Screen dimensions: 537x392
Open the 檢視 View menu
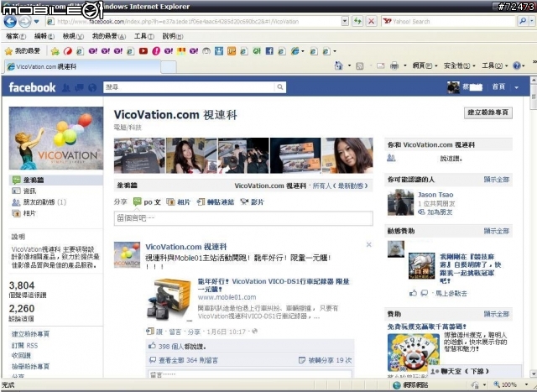73,36
